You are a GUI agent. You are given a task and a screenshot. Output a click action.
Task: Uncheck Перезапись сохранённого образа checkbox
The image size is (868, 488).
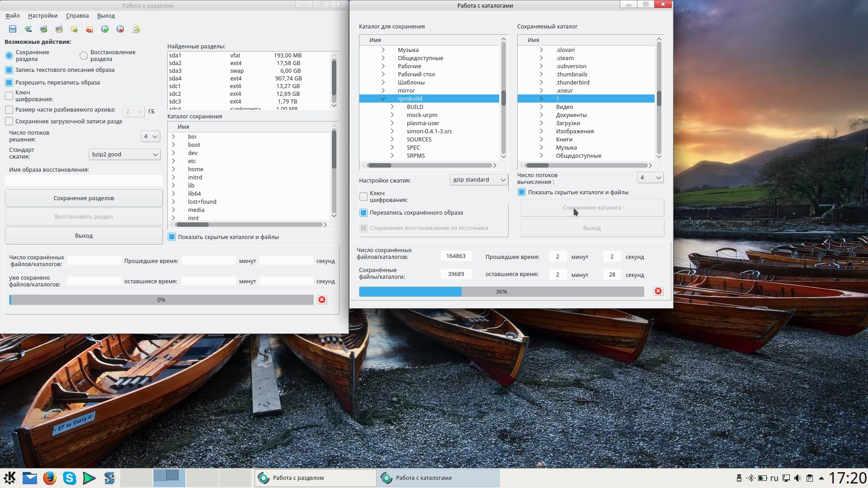[363, 213]
